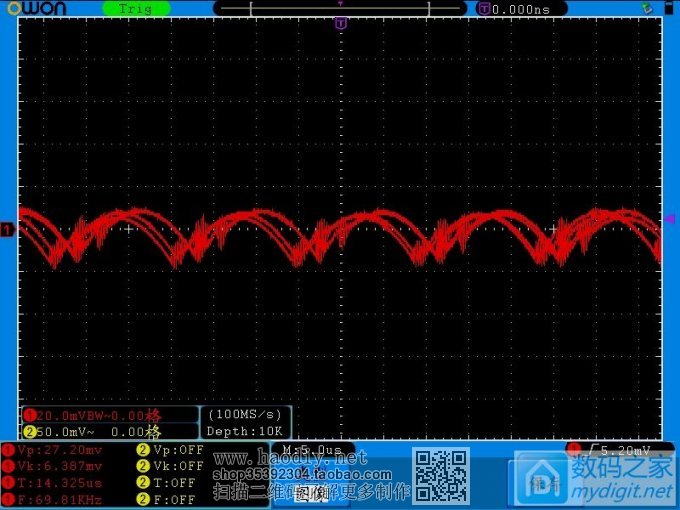Click the 100MS/s sample rate box

pos(246,414)
